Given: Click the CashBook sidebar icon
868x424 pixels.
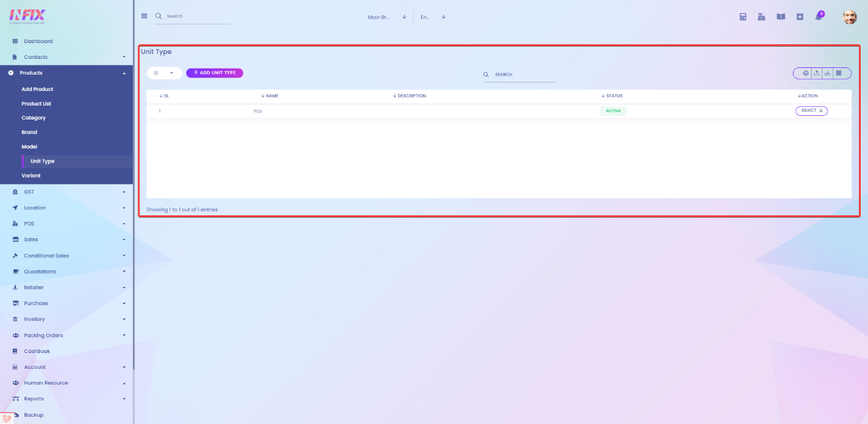Looking at the screenshot, I should (x=15, y=351).
